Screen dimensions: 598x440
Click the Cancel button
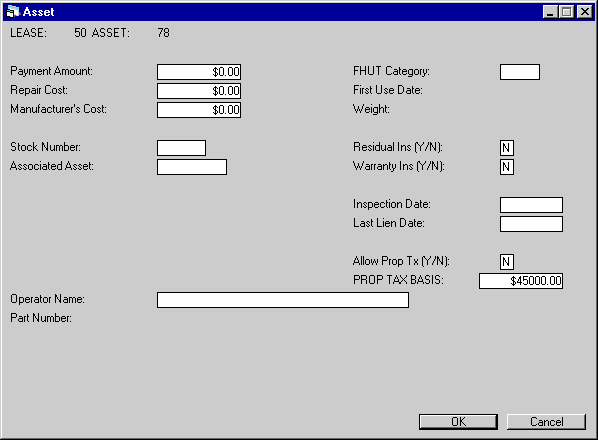[x=546, y=422]
